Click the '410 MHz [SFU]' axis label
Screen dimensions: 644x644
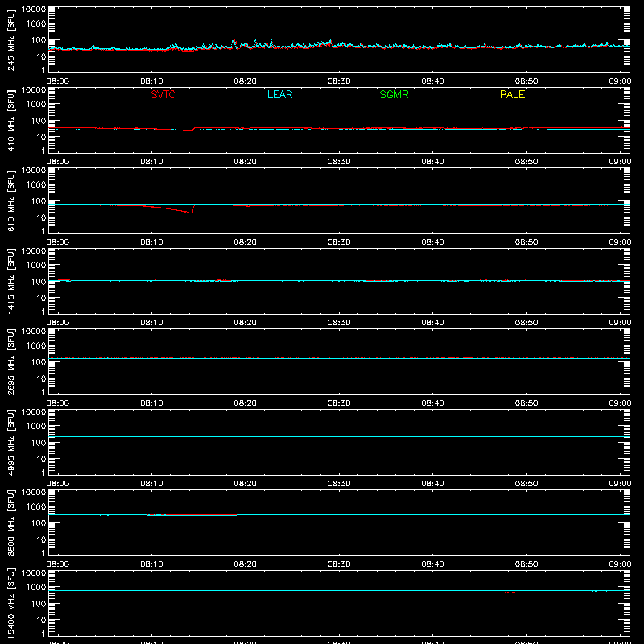(11, 120)
